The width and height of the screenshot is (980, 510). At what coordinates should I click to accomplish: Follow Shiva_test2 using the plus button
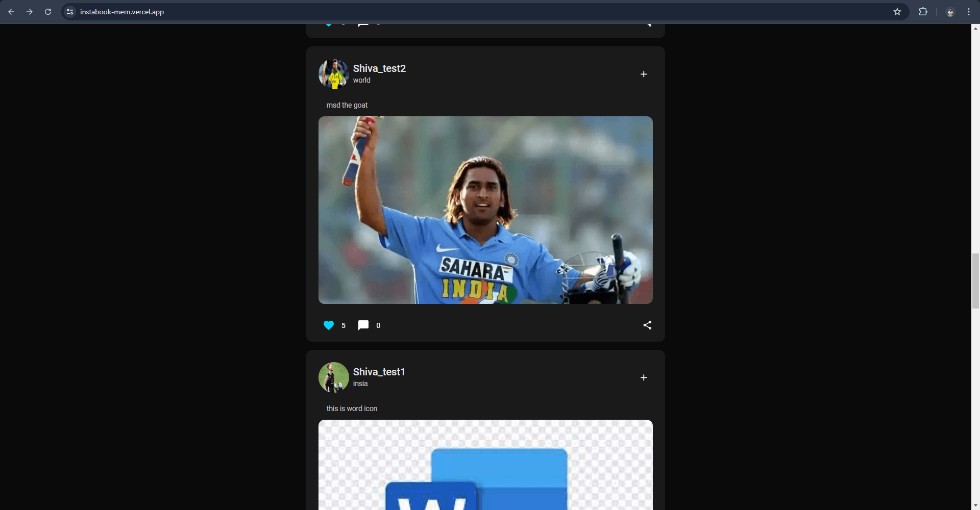[x=644, y=74]
